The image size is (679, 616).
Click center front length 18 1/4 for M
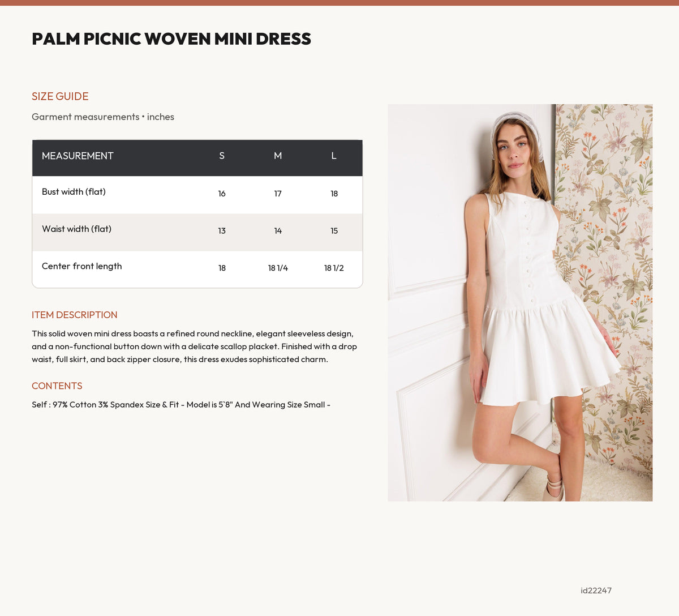[278, 268]
